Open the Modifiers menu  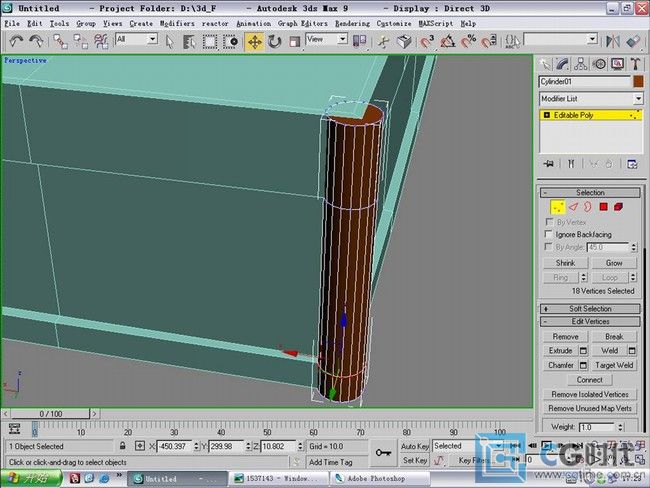177,24
